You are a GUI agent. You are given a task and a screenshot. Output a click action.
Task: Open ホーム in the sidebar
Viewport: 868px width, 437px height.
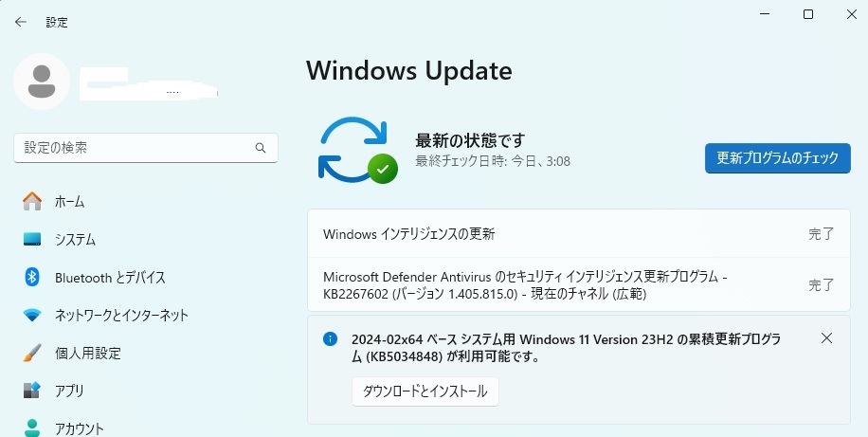click(69, 201)
